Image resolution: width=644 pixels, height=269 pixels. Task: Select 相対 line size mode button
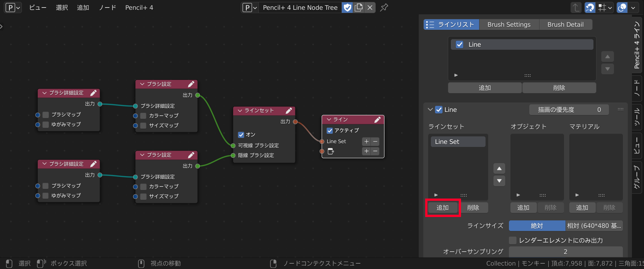[594, 226]
